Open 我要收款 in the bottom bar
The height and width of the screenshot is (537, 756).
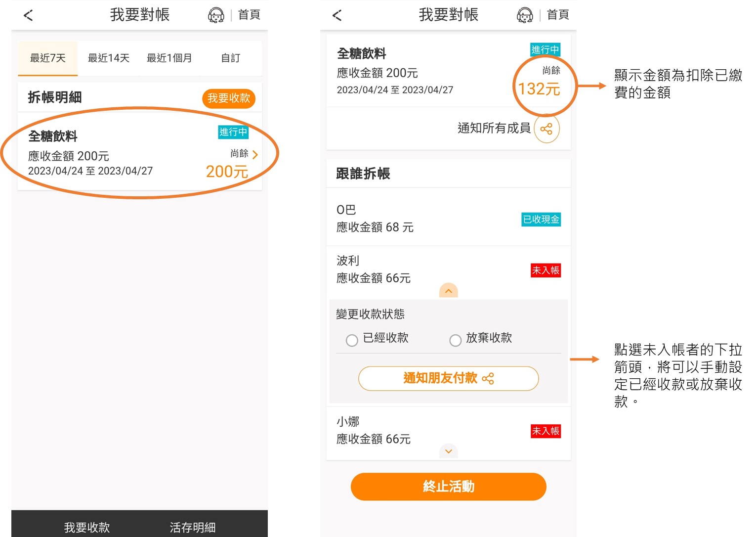[x=87, y=527]
